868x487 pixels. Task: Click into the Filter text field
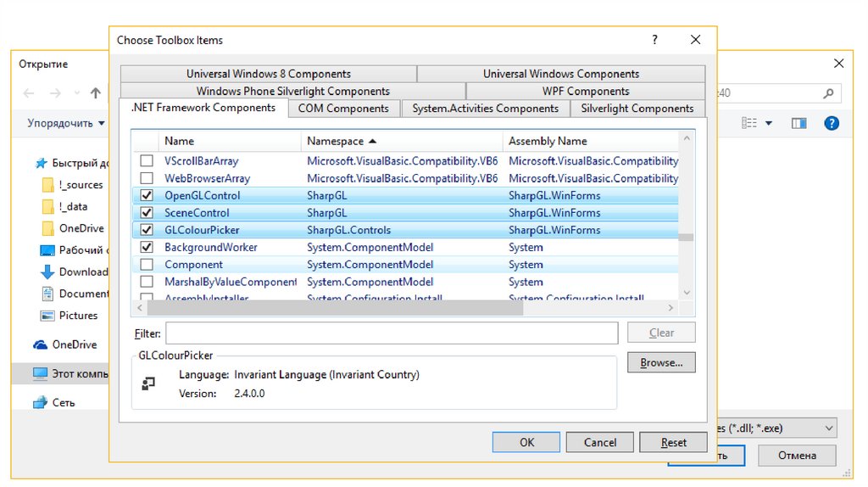coord(391,333)
